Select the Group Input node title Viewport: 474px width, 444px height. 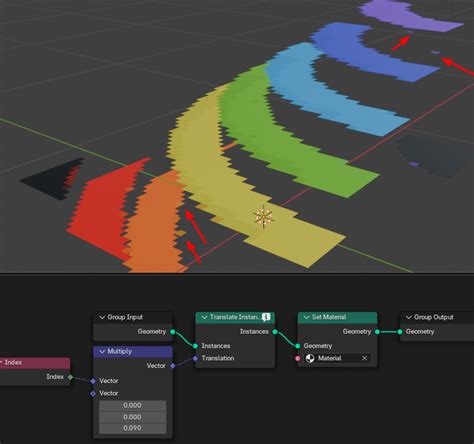pyautogui.click(x=125, y=317)
